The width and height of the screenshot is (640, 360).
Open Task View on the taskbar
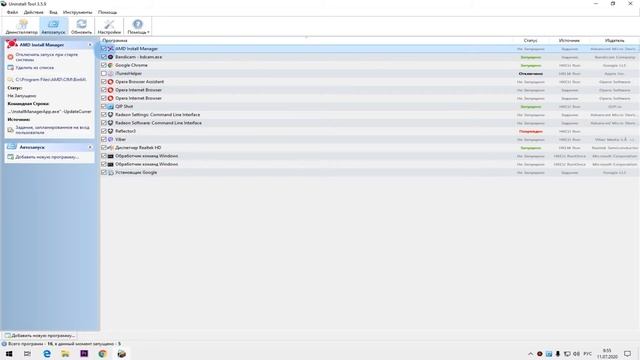click(27, 353)
